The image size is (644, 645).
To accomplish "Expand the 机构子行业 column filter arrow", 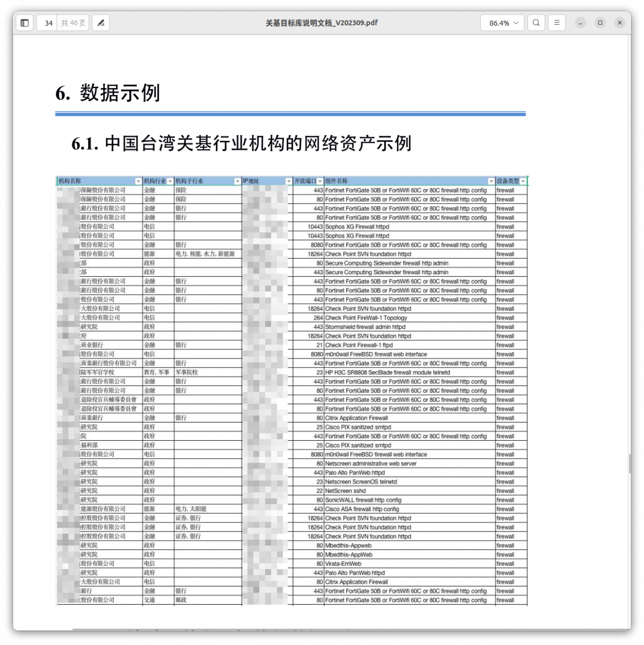I will pos(237,181).
